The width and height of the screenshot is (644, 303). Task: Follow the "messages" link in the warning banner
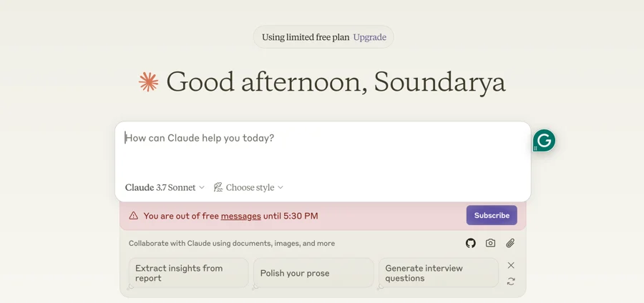pyautogui.click(x=240, y=216)
